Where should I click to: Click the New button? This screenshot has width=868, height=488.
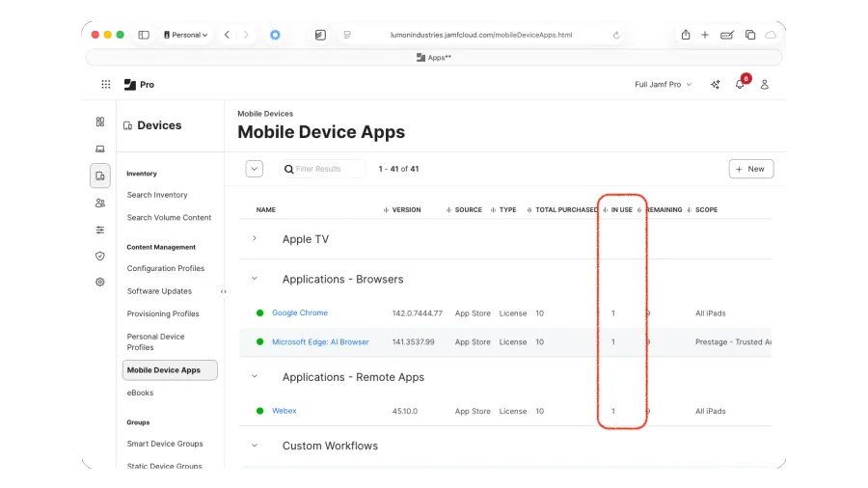(751, 169)
